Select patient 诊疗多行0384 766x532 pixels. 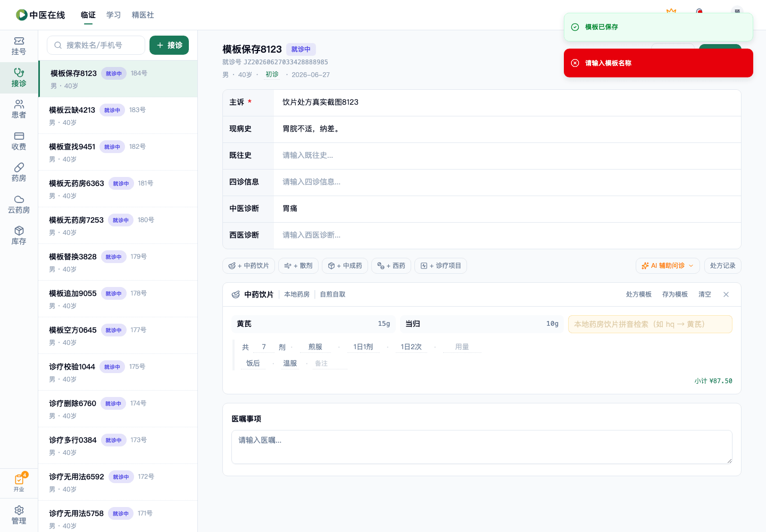point(118,445)
